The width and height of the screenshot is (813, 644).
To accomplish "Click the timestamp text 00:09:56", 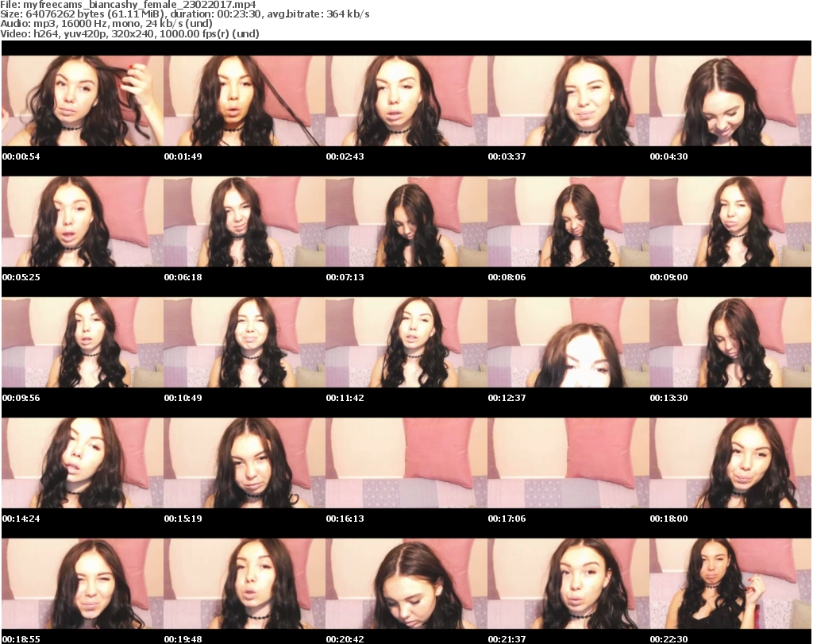I will [x=21, y=398].
